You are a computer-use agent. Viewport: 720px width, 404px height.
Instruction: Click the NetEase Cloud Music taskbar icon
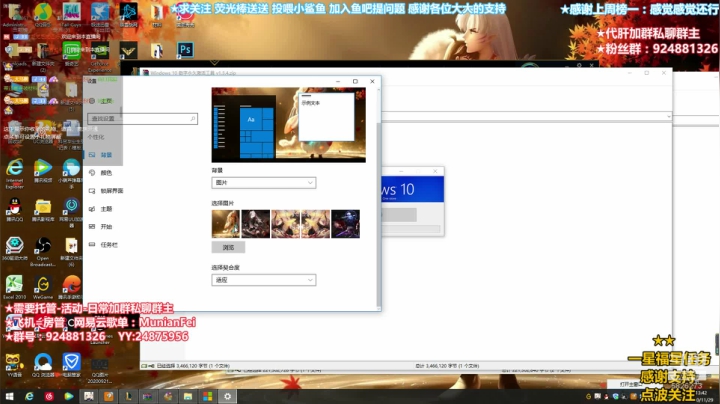[49, 396]
